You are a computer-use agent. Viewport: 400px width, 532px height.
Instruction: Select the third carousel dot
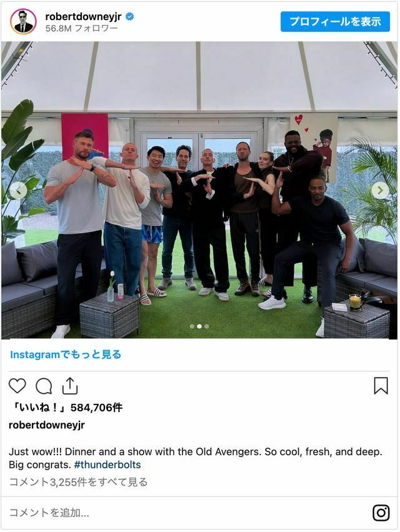click(207, 326)
